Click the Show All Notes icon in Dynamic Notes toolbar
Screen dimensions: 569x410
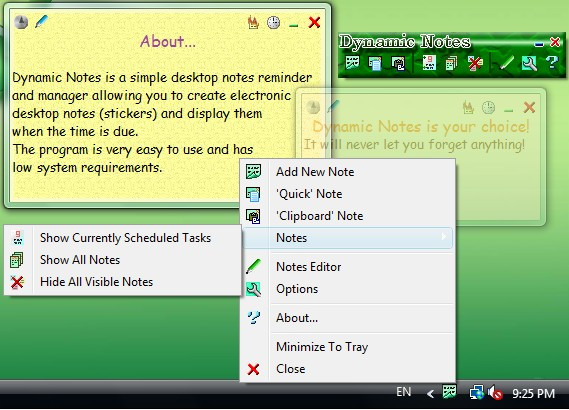click(x=451, y=63)
